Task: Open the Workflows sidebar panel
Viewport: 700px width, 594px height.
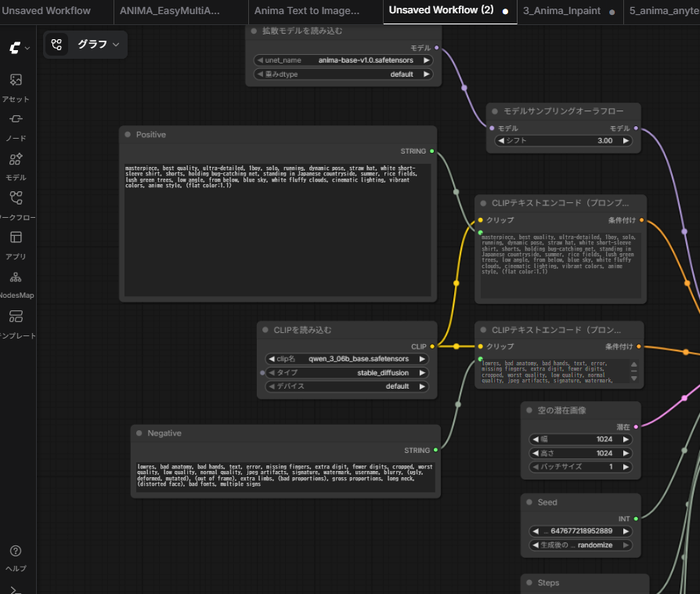Action: (16, 206)
